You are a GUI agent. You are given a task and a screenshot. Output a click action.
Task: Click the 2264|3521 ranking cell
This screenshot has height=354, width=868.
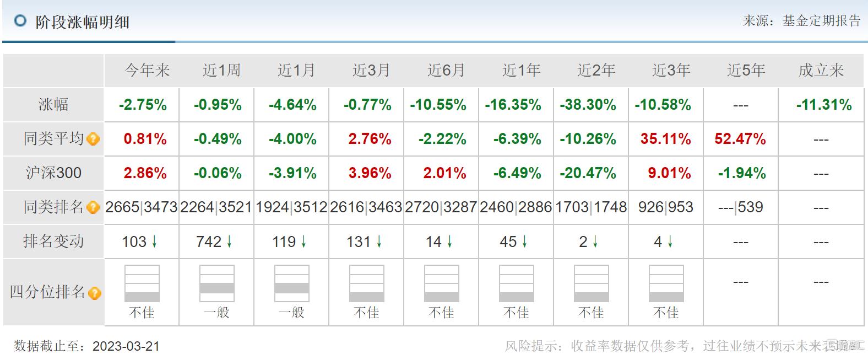[x=216, y=207]
